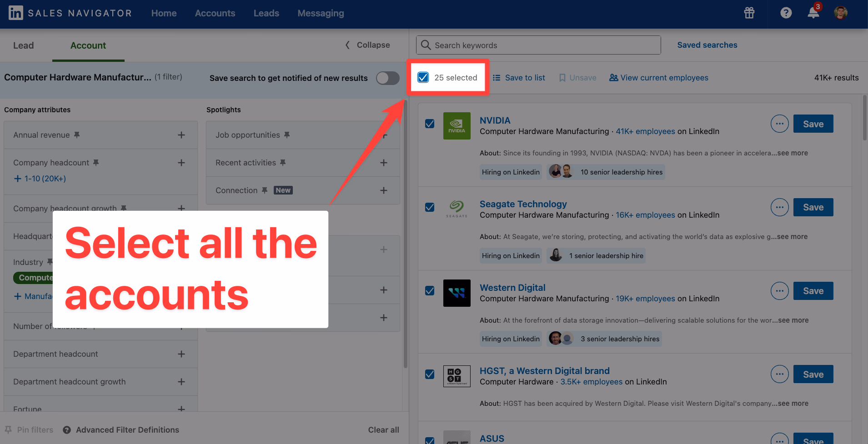Open the help question mark icon
This screenshot has height=444, width=868.
click(x=786, y=13)
